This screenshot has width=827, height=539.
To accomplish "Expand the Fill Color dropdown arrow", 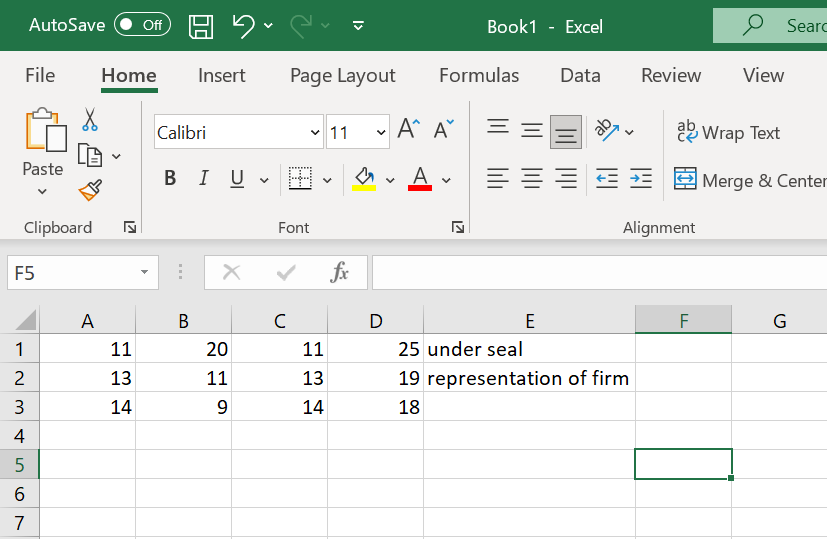I will tap(390, 180).
